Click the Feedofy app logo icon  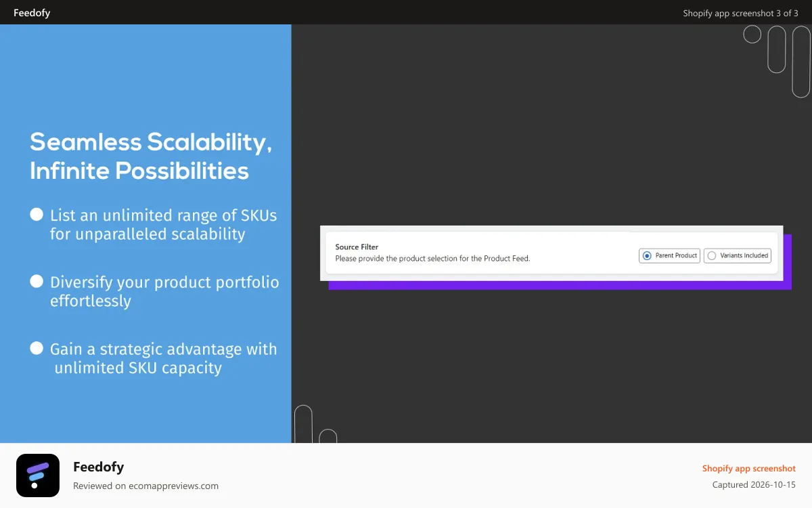coord(38,475)
